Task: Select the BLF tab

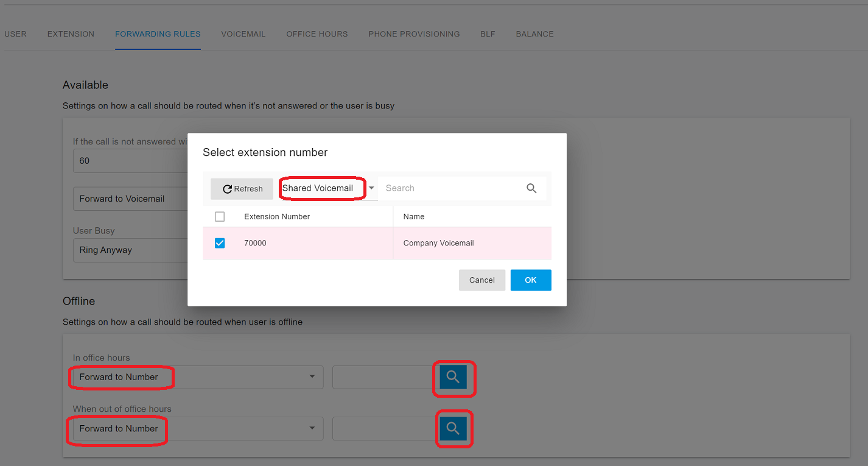Action: pyautogui.click(x=488, y=34)
